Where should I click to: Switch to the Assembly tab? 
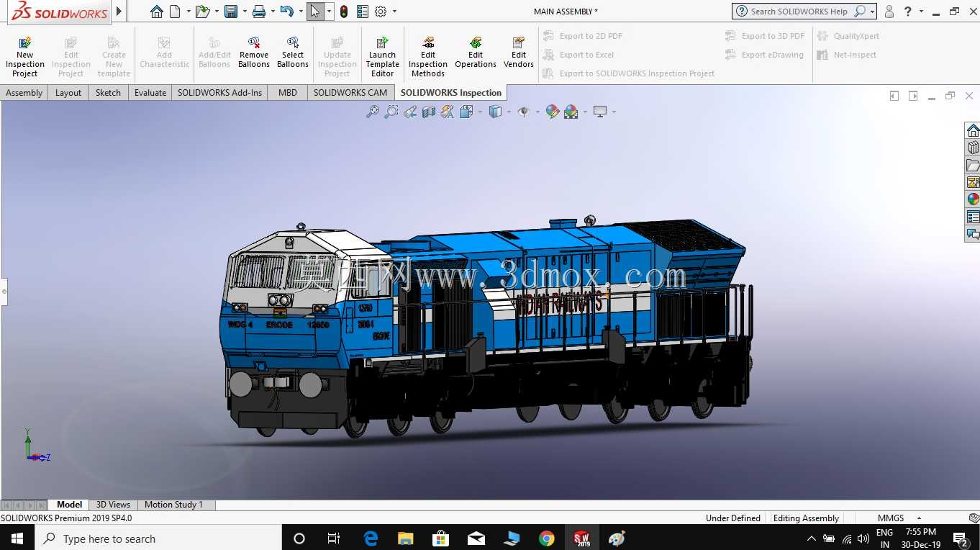[x=24, y=92]
